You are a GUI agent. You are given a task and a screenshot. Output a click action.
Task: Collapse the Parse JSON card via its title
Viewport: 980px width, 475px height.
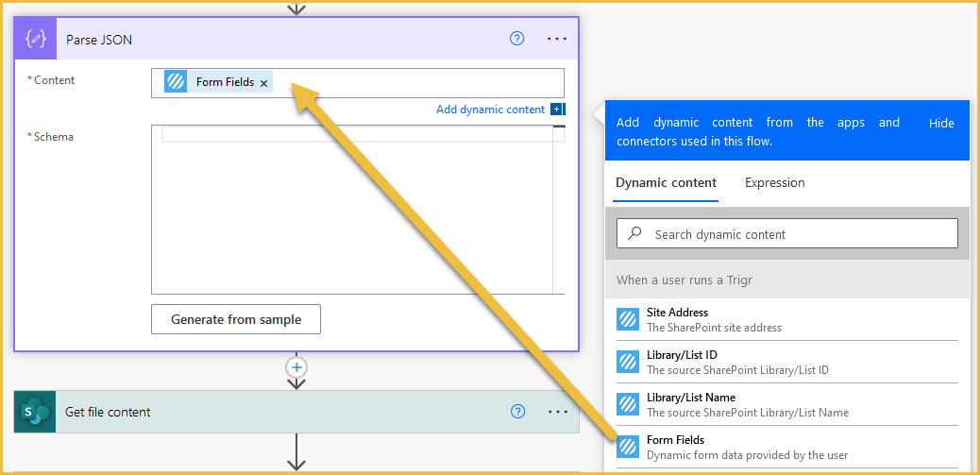[x=99, y=40]
